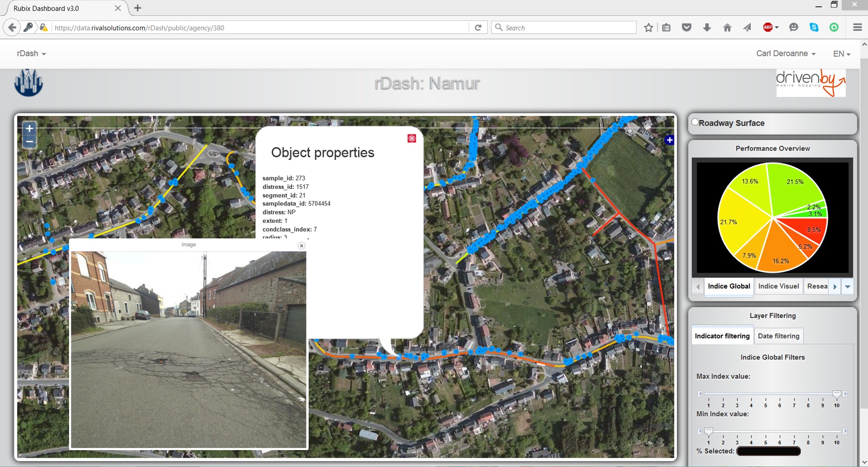868x467 pixels.
Task: Open the Carl Deroanne user menu
Action: click(786, 53)
